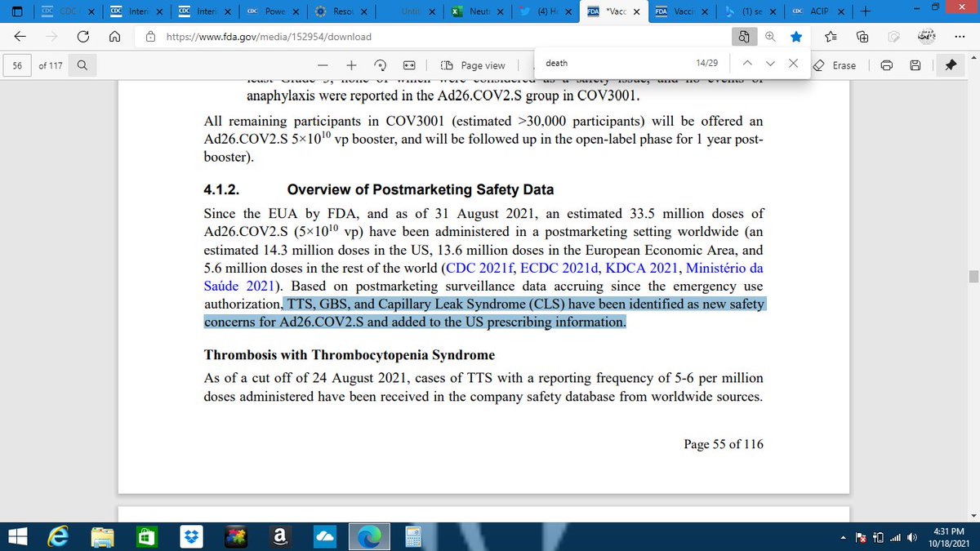Click the 'Overview of Postmarketing Safety Data' heading
980x551 pixels.
coord(421,190)
